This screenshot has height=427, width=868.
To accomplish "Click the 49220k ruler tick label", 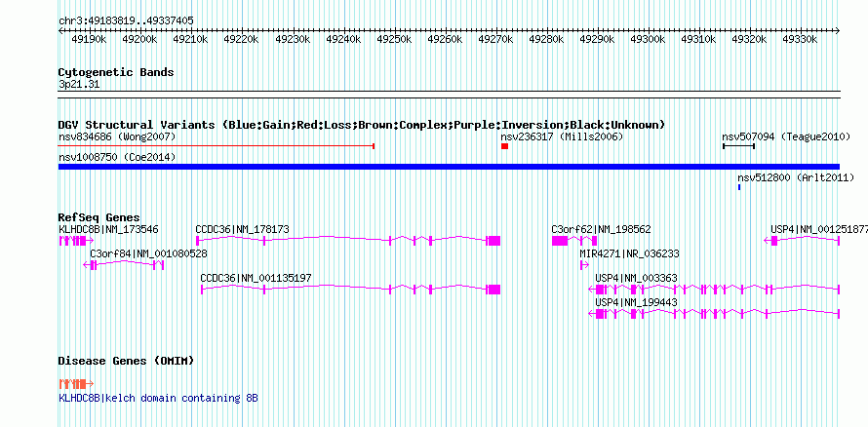I will (241, 40).
